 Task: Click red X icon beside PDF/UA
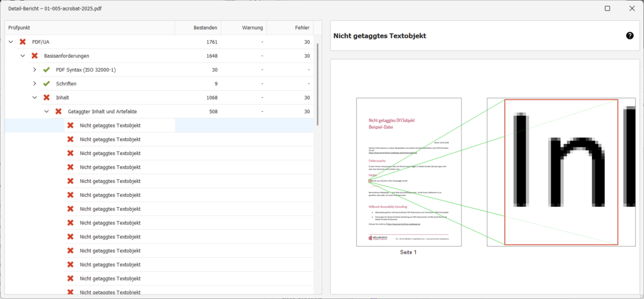(23, 42)
